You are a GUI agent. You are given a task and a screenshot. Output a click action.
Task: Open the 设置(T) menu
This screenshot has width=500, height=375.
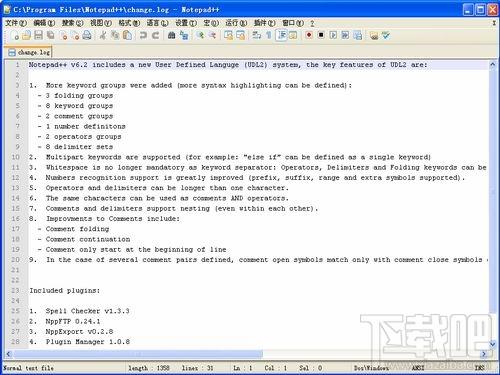[x=186, y=23]
